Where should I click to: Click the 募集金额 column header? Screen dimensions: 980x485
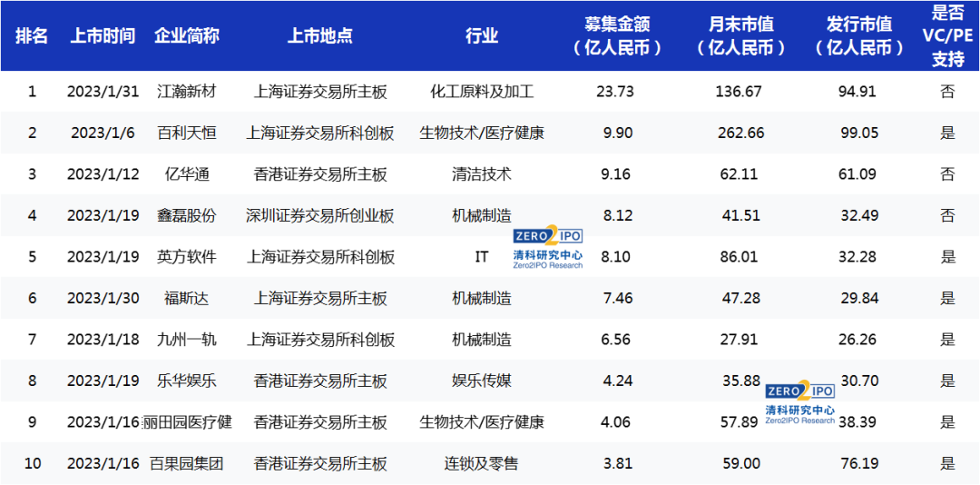point(617,36)
